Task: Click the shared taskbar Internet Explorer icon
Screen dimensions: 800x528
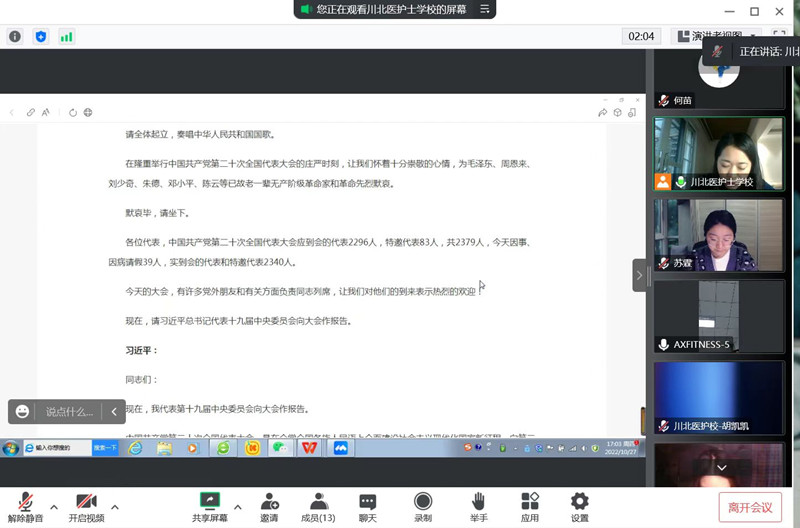Action: [x=135, y=448]
